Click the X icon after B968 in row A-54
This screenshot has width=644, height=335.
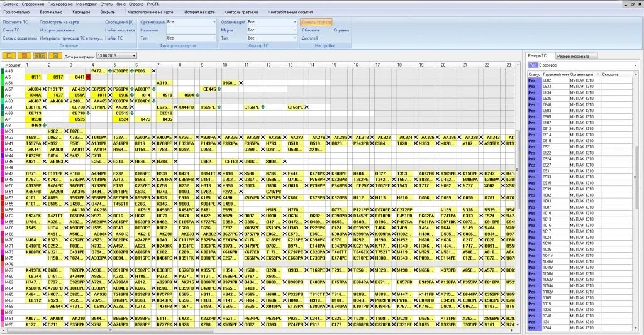click(241, 83)
